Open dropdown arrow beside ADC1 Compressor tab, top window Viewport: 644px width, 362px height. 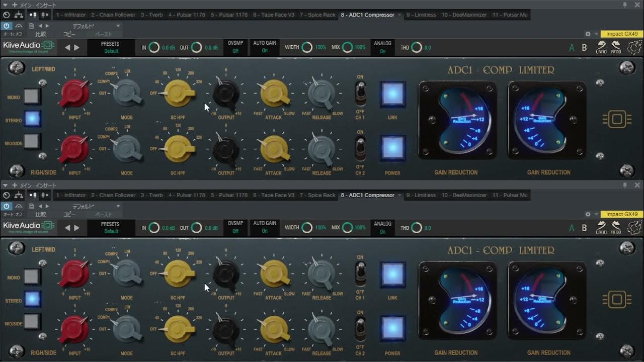400,15
